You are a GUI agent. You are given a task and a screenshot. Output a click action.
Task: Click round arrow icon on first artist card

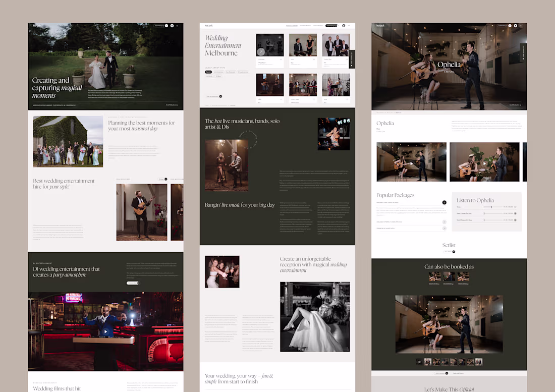click(x=261, y=51)
